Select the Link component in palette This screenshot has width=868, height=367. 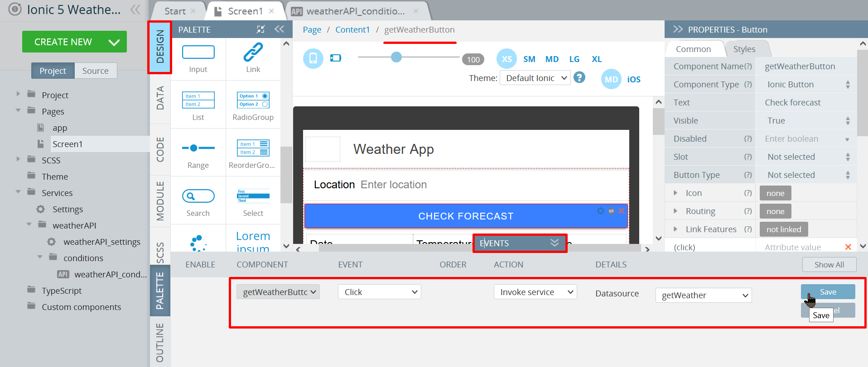[x=253, y=59]
